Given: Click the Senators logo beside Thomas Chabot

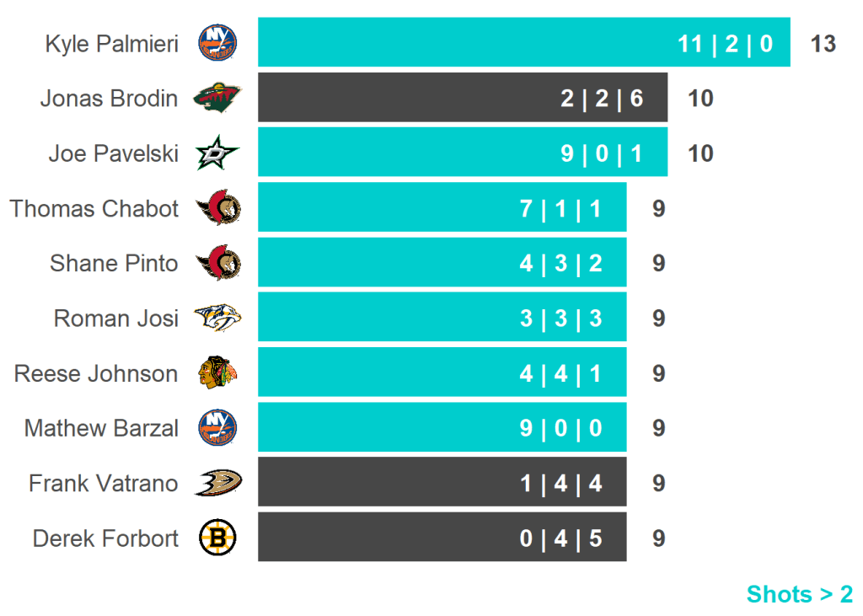Looking at the screenshot, I should click(x=217, y=208).
